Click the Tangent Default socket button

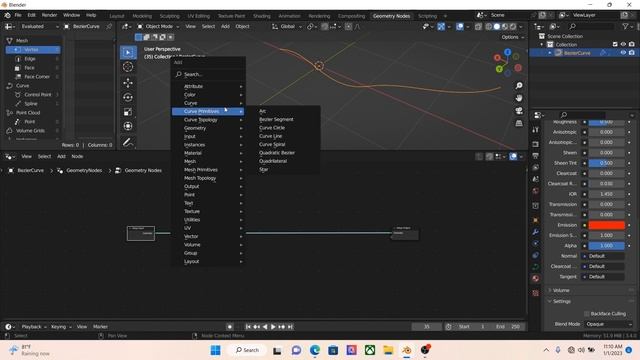click(604, 277)
